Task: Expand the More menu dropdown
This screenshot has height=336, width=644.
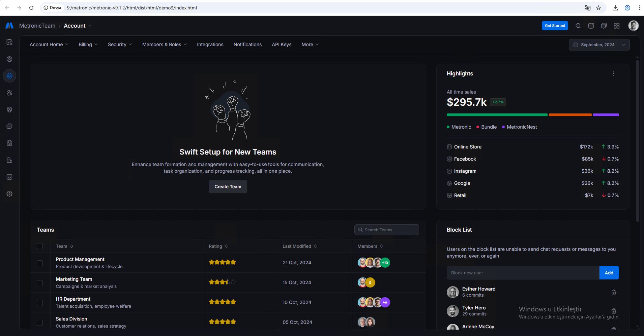Action: (x=310, y=44)
